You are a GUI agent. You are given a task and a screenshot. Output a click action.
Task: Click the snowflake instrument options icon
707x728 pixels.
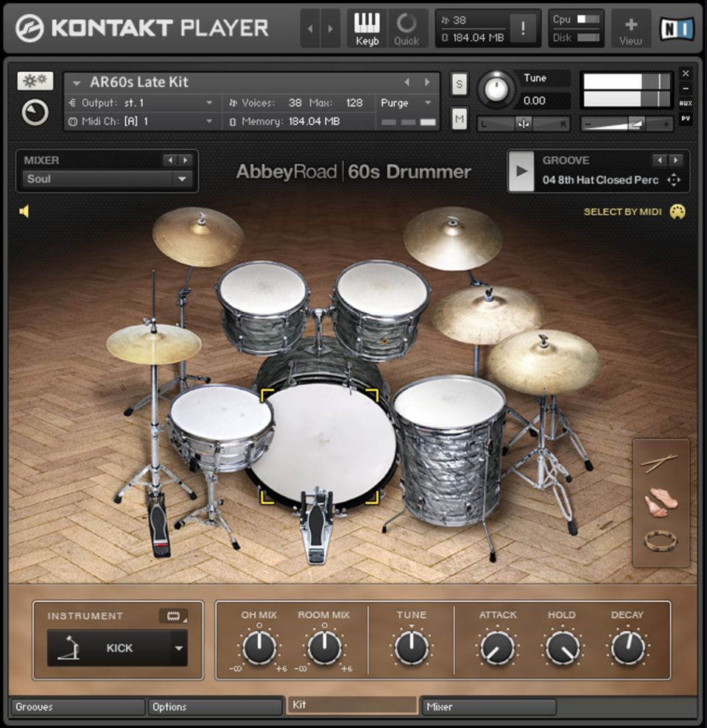[35, 81]
